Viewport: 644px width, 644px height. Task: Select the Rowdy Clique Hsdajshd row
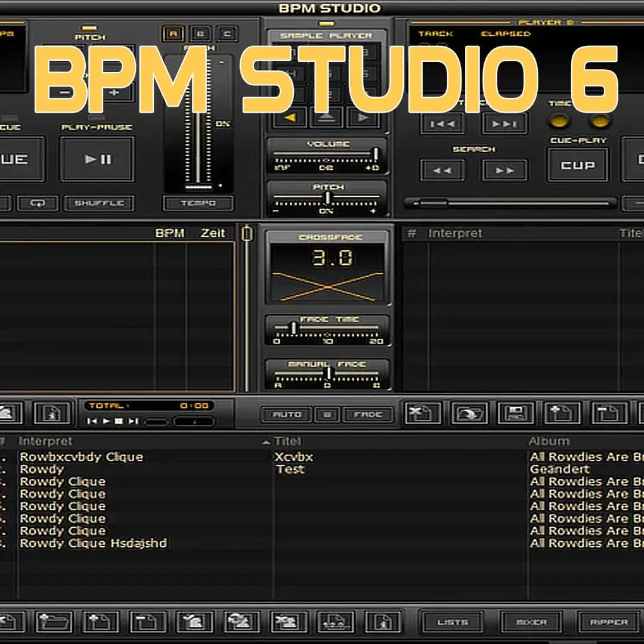tap(322, 543)
